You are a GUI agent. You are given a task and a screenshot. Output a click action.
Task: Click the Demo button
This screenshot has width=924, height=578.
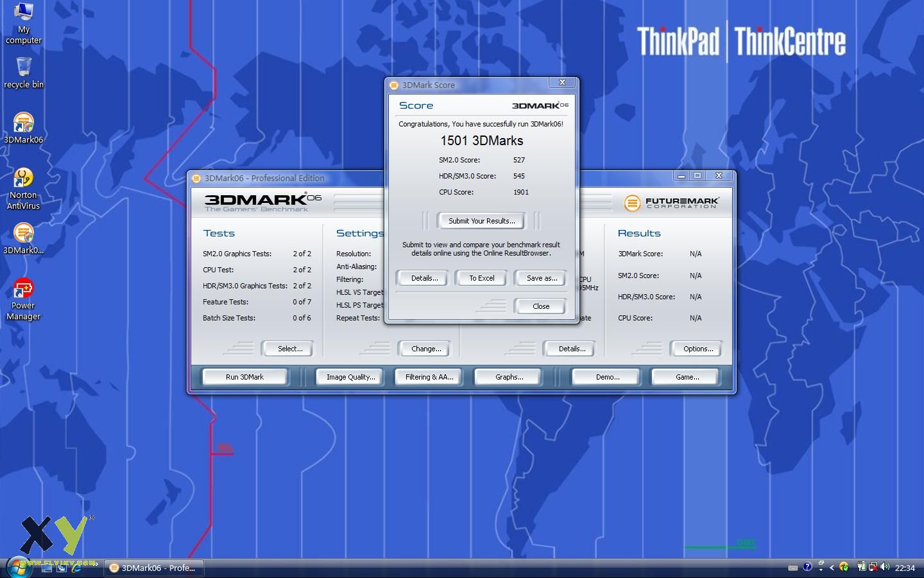pyautogui.click(x=607, y=377)
